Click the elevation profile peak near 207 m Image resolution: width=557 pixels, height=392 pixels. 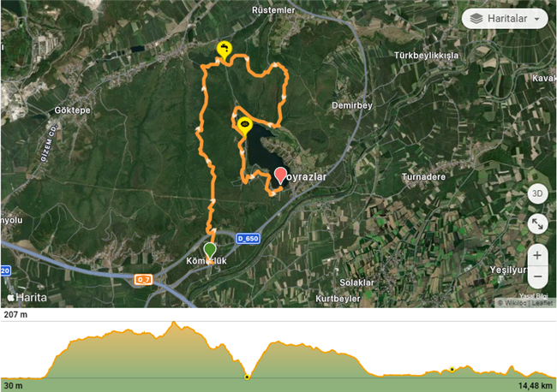coord(174,323)
